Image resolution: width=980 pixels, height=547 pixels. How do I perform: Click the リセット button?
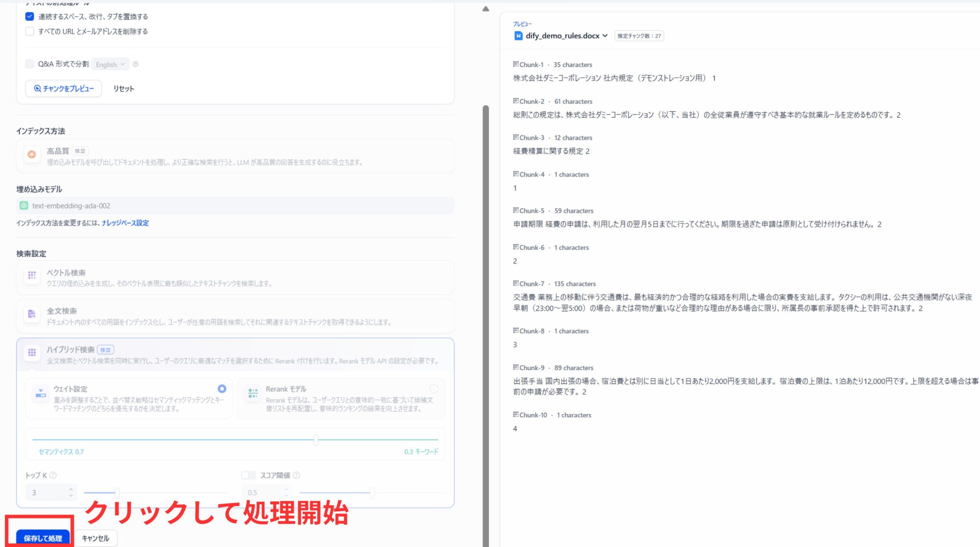coord(124,88)
